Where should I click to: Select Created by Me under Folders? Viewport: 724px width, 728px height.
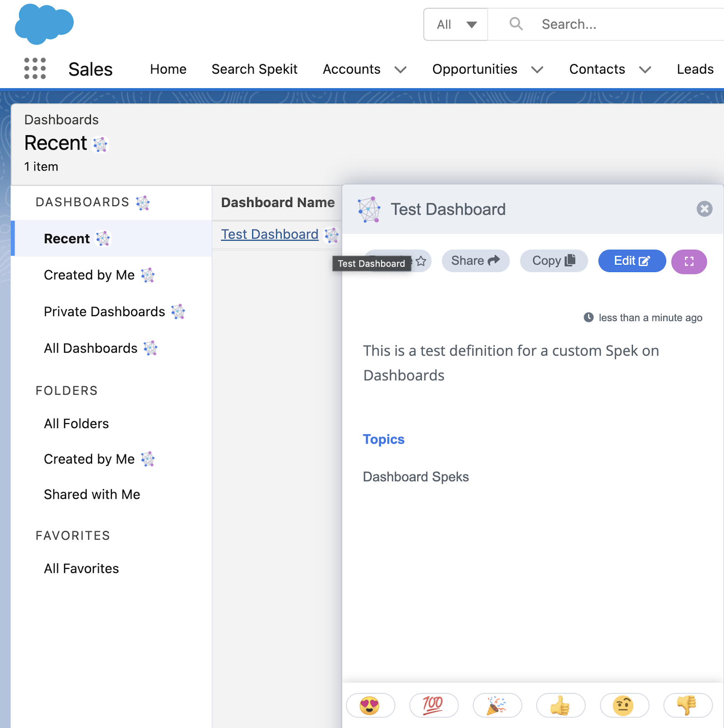click(89, 459)
